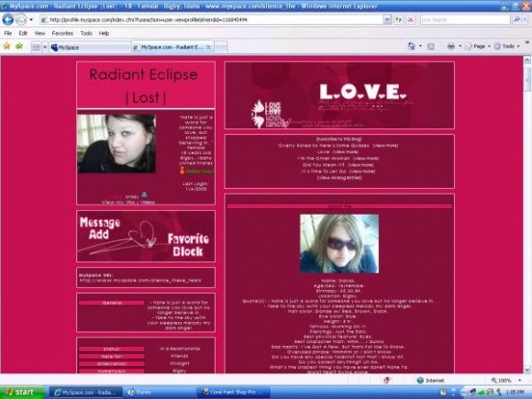
Task: Click the Print toolbar icon
Action: click(x=451, y=46)
